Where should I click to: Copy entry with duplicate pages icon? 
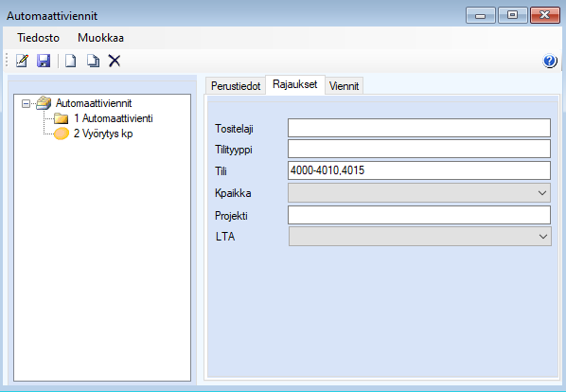(93, 61)
